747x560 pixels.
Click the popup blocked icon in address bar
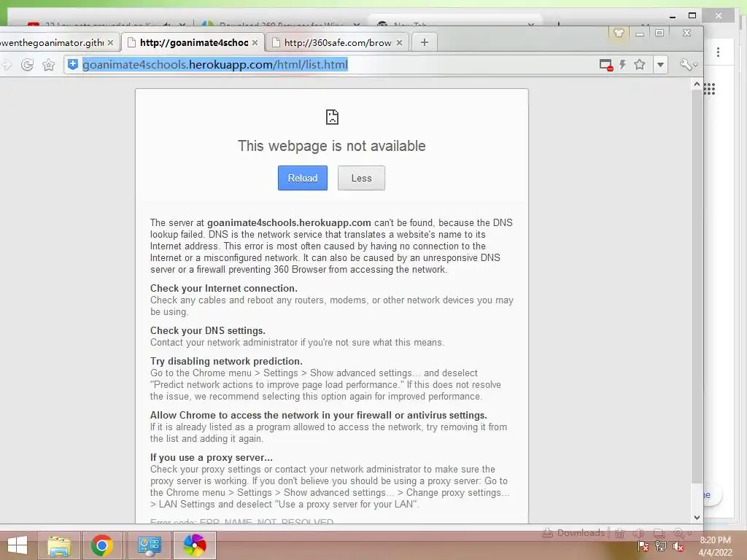(606, 65)
